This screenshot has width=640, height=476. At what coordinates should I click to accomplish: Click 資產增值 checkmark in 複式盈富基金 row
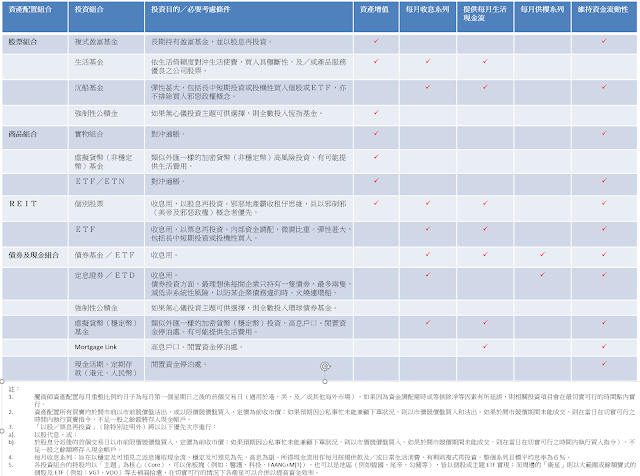coord(376,41)
